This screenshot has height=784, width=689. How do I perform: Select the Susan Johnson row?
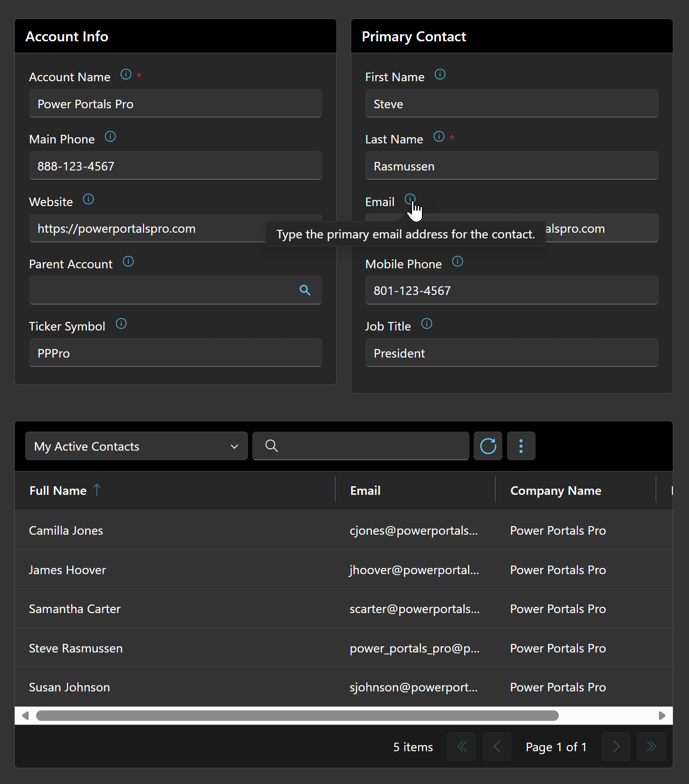click(344, 687)
